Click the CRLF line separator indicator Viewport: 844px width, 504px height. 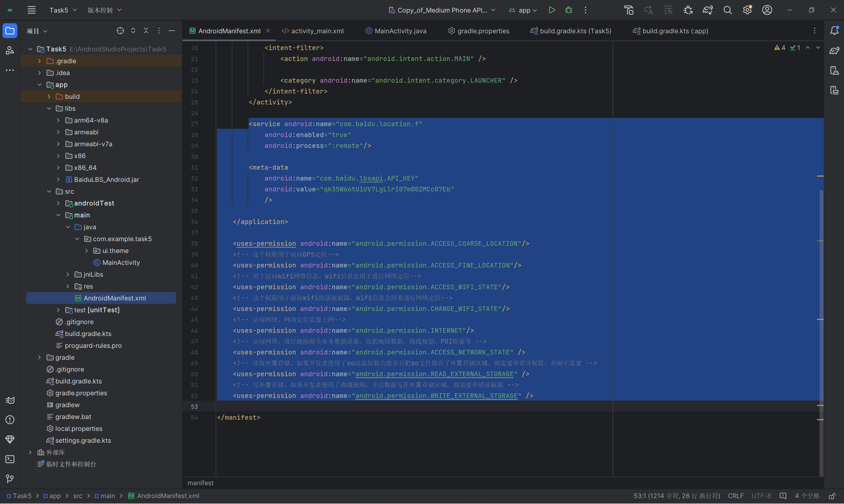(x=736, y=496)
